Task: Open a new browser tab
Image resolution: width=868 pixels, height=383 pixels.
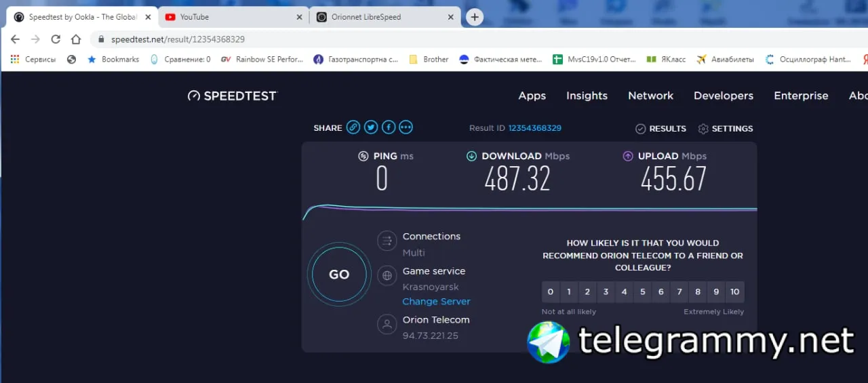Action: 475,17
